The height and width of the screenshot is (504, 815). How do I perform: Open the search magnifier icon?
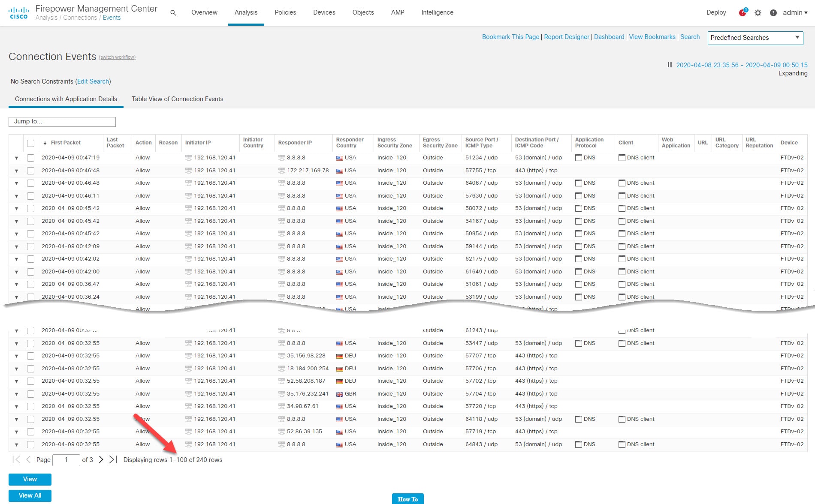(173, 13)
